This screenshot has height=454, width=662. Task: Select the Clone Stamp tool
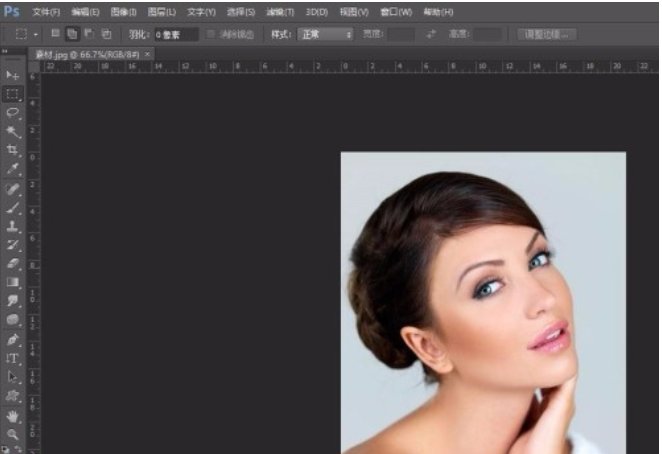pos(13,226)
